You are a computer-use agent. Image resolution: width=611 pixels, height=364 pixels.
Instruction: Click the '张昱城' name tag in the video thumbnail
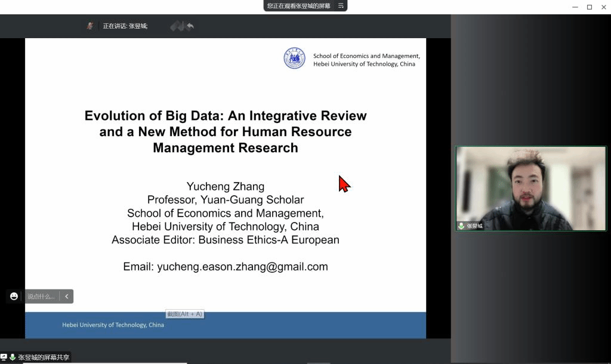coord(474,226)
